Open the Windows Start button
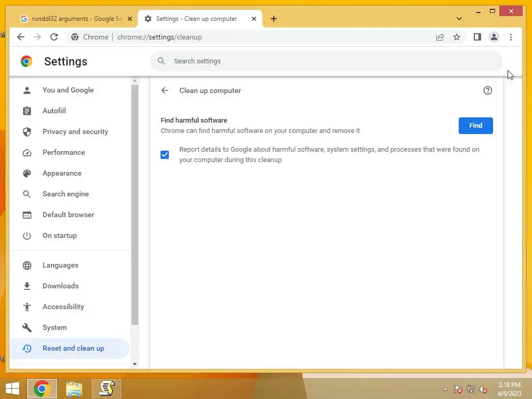 [x=12, y=389]
